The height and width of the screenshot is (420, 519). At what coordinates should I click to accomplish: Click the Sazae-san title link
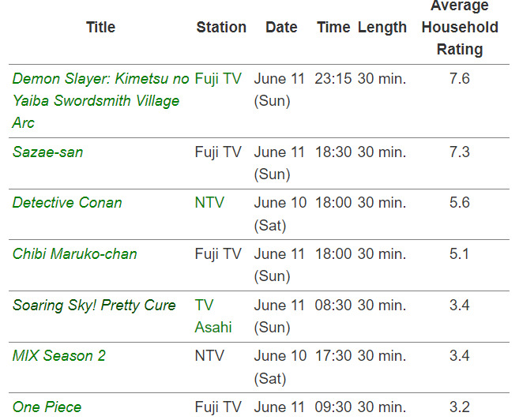47,152
